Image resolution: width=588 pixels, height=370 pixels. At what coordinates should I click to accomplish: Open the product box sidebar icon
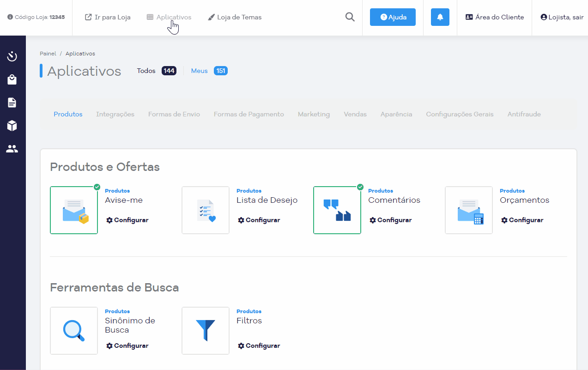coord(12,126)
